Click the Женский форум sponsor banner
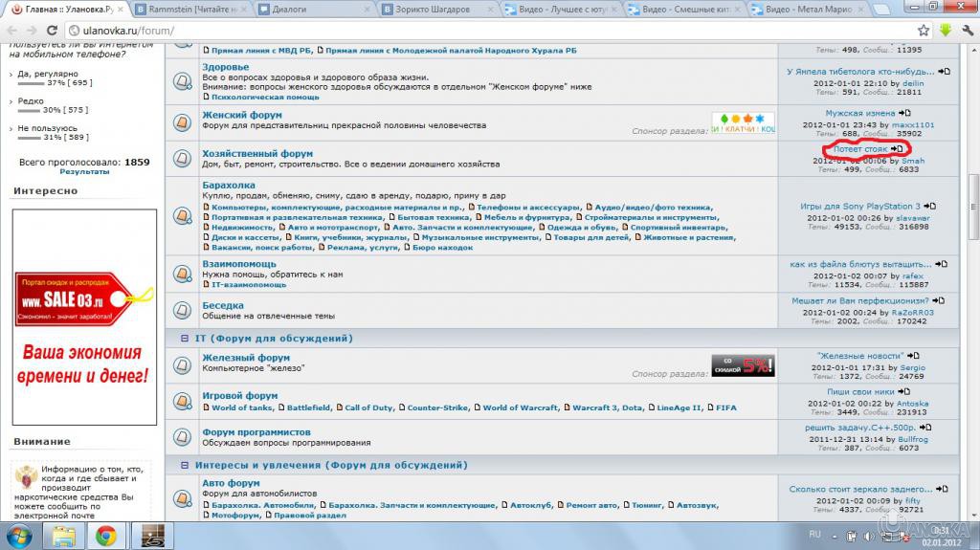This screenshot has height=550, width=980. coord(743,123)
